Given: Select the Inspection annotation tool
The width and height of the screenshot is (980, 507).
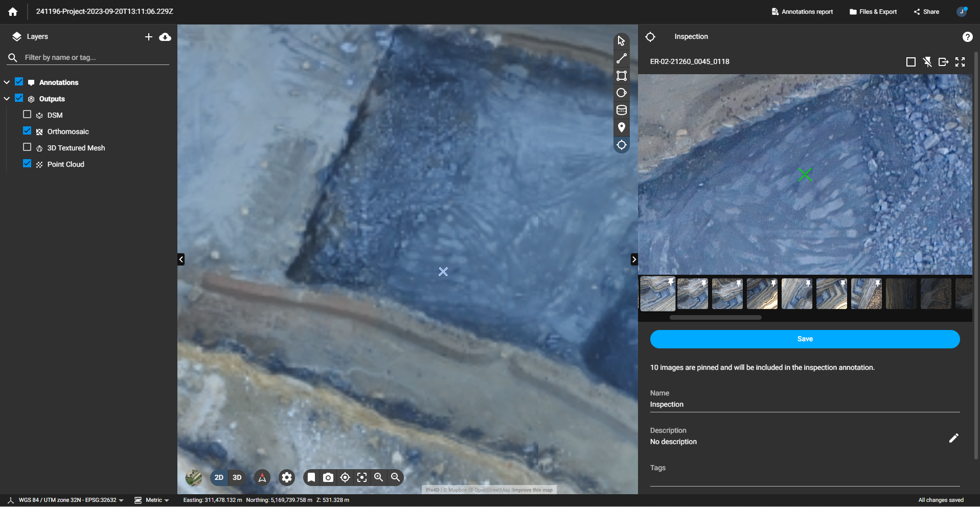Looking at the screenshot, I should pos(622,145).
